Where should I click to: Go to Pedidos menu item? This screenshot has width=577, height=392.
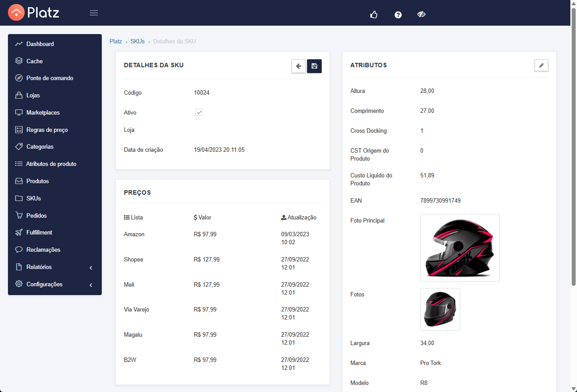point(55,215)
